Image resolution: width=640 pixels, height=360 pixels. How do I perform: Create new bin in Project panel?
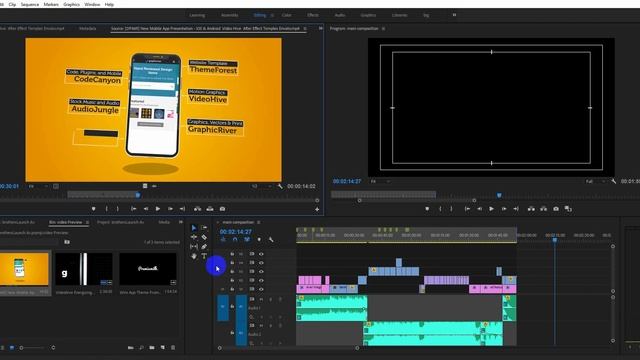click(x=152, y=348)
